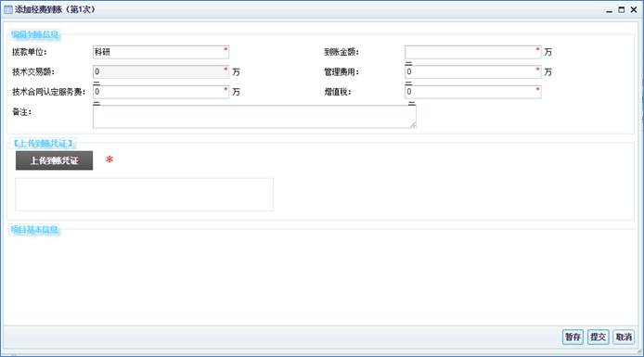Click the empty uploaded files list box
The width and height of the screenshot is (644, 357).
[x=144, y=195]
